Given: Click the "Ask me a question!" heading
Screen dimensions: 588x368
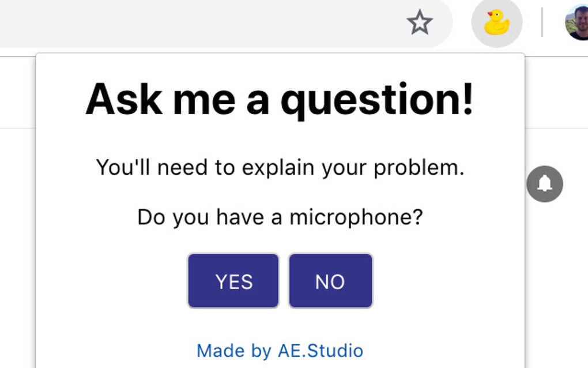Looking at the screenshot, I should point(280,99).
